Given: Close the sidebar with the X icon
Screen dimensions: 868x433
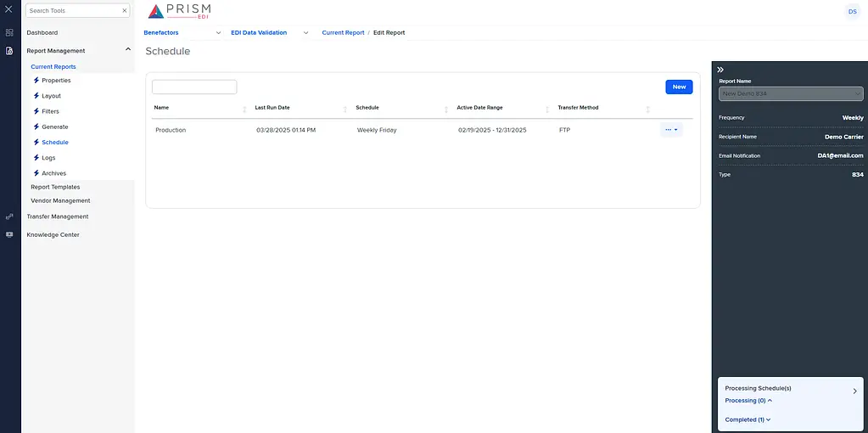Looking at the screenshot, I should click(8, 8).
